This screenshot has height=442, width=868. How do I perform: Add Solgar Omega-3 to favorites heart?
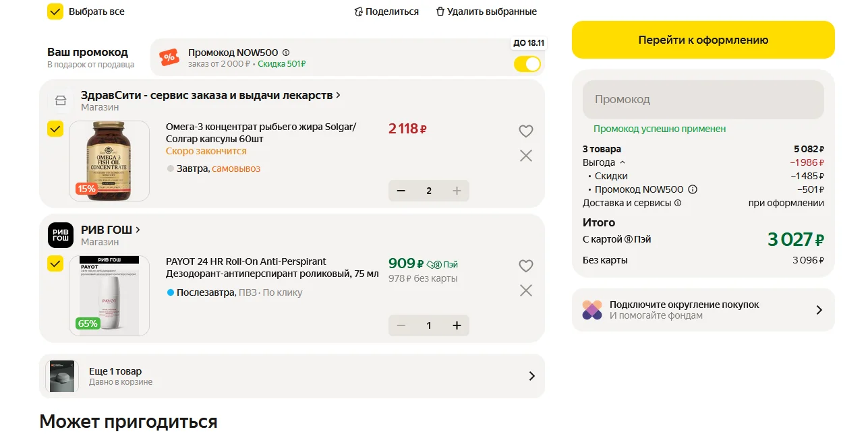526,131
